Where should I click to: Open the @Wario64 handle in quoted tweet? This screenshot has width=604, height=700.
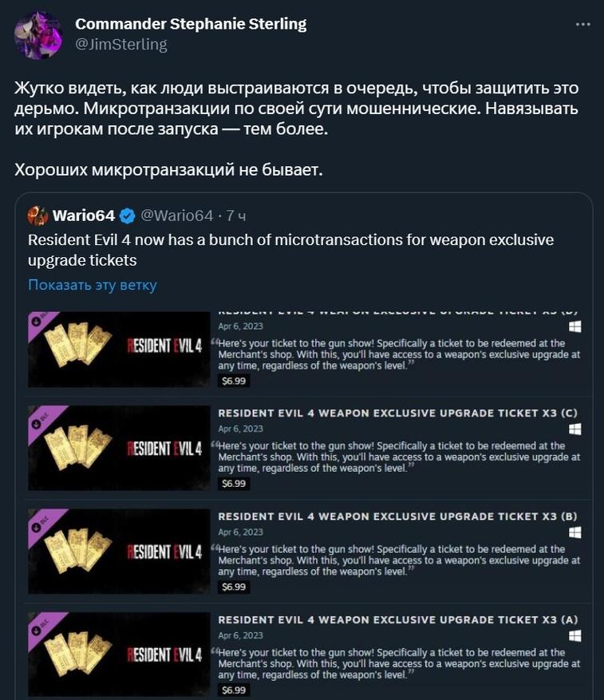click(177, 216)
